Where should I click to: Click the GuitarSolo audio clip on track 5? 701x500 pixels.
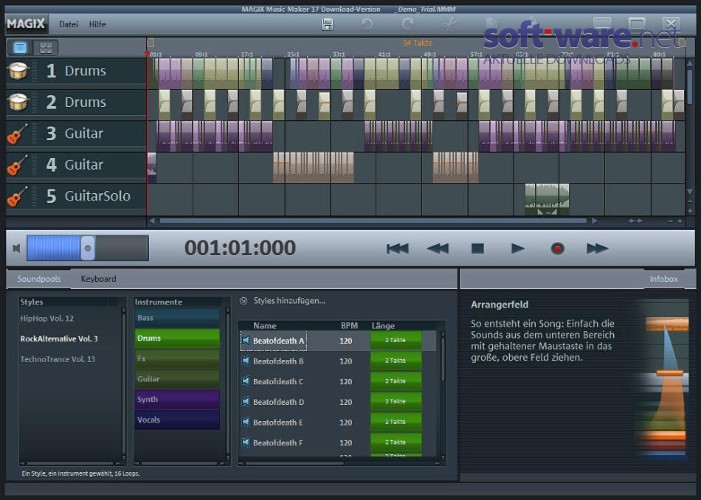click(x=547, y=199)
